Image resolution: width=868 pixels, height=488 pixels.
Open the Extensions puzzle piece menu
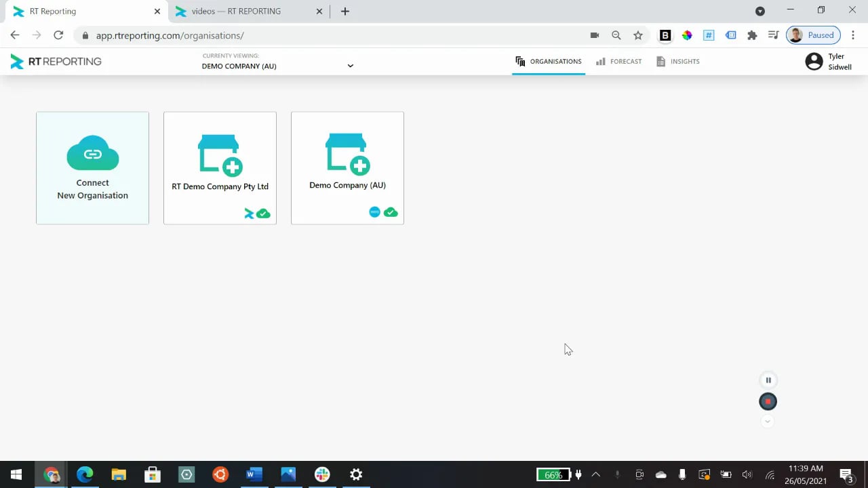[x=752, y=35]
